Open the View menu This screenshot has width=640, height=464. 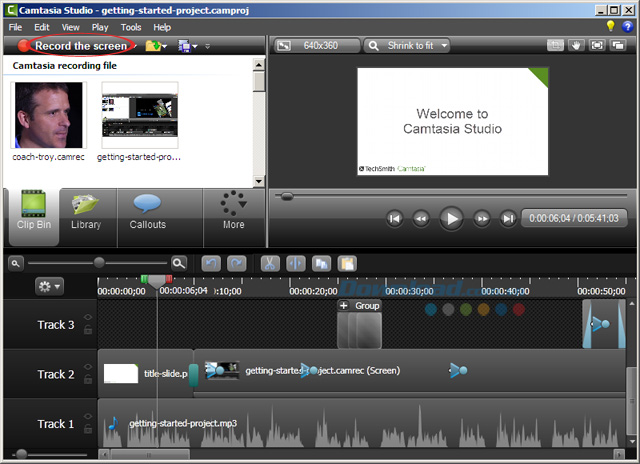(x=71, y=27)
